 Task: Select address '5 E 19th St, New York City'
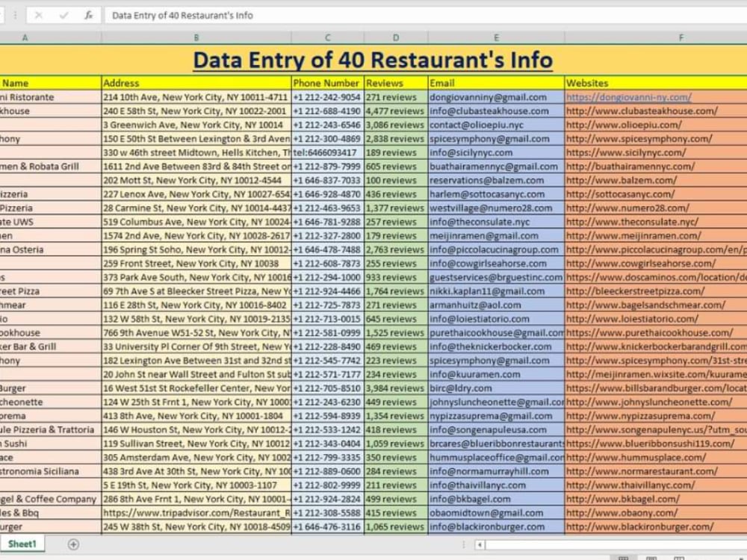pos(196,485)
